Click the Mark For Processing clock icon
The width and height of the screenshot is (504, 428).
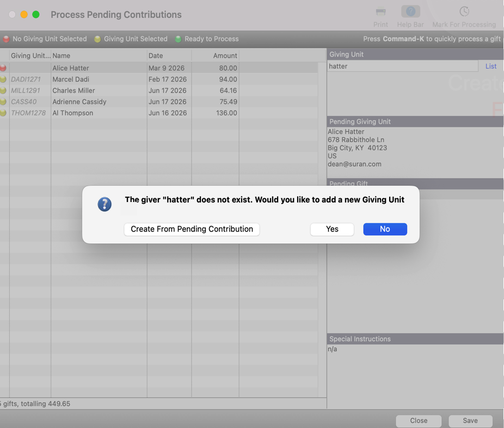tap(464, 11)
